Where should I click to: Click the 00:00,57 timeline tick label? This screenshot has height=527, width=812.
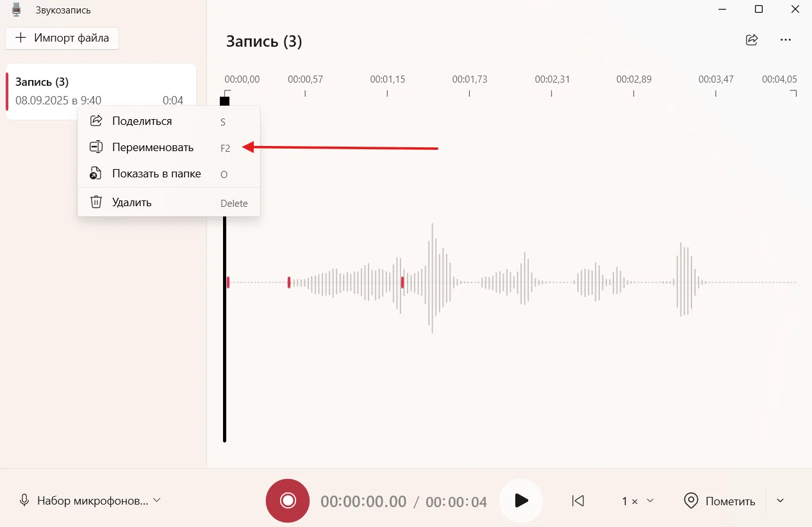[x=305, y=79]
